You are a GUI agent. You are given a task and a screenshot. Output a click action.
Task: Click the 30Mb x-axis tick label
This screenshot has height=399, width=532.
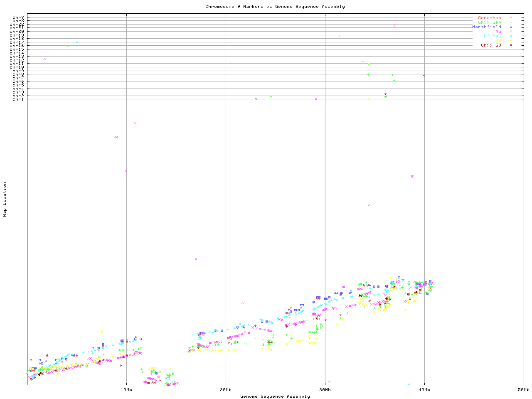coord(325,390)
